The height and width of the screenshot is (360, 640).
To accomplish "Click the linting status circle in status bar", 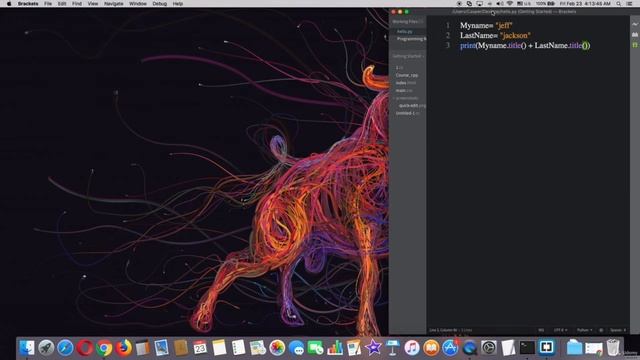I will tap(601, 330).
